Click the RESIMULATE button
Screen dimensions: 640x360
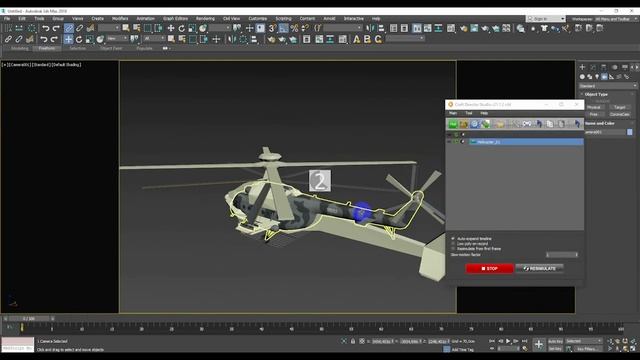pyautogui.click(x=540, y=268)
